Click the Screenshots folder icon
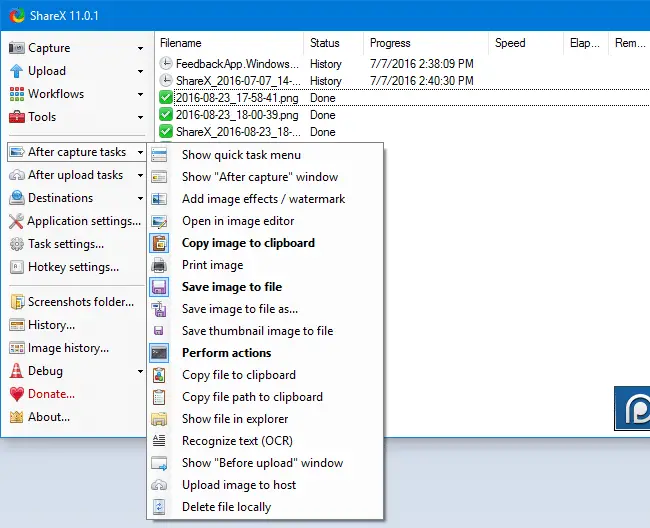Viewport: 650px width, 528px height. 17,302
